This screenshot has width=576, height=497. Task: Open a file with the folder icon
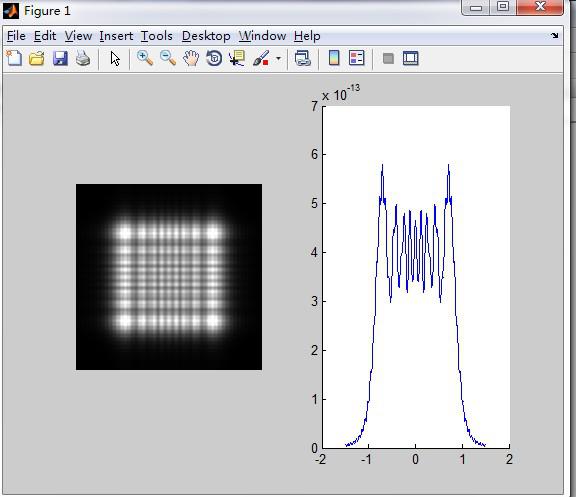[x=37, y=58]
